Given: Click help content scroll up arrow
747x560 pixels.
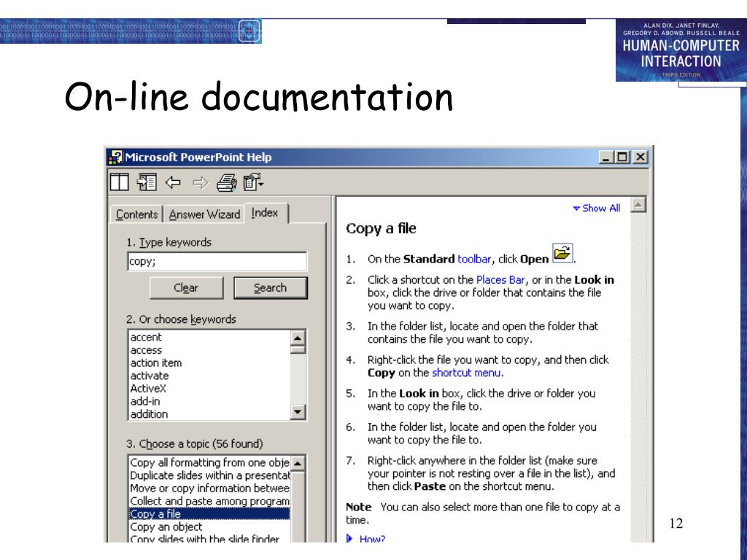Looking at the screenshot, I should click(638, 205).
